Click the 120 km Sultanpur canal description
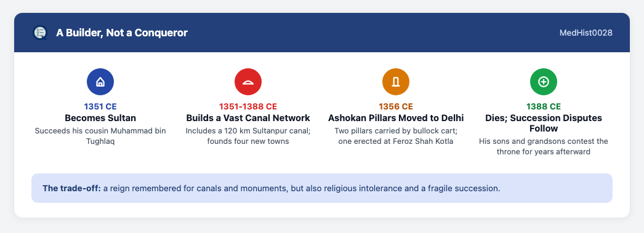 coord(248,136)
